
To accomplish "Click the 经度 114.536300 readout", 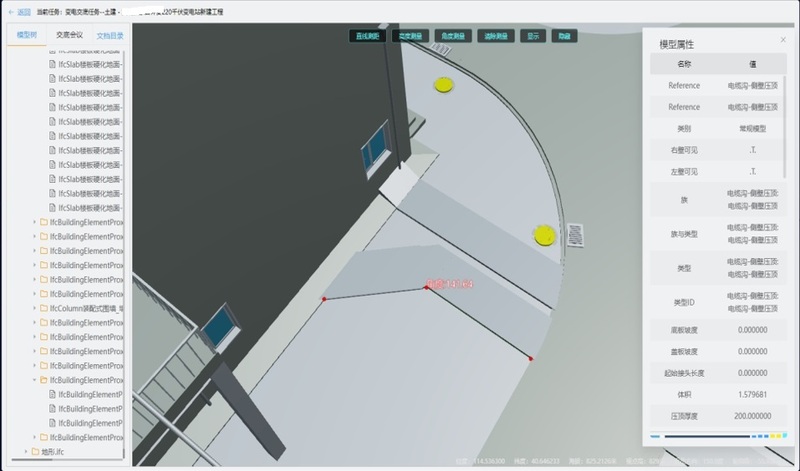I will (x=480, y=461).
